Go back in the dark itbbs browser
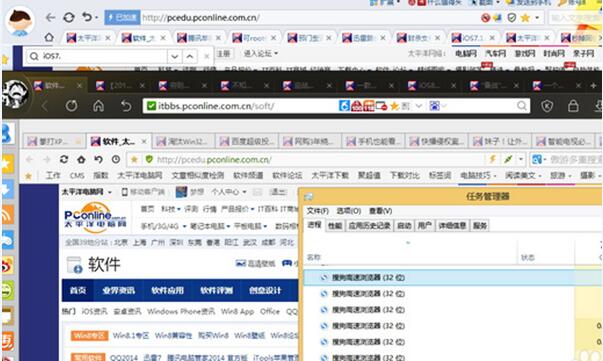 click(45, 106)
